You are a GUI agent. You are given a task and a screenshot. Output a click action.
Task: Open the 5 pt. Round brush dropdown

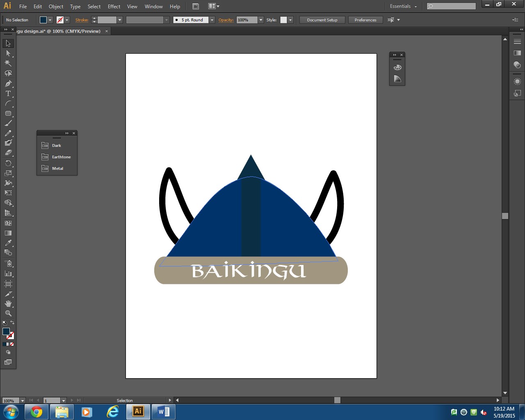[x=212, y=20]
